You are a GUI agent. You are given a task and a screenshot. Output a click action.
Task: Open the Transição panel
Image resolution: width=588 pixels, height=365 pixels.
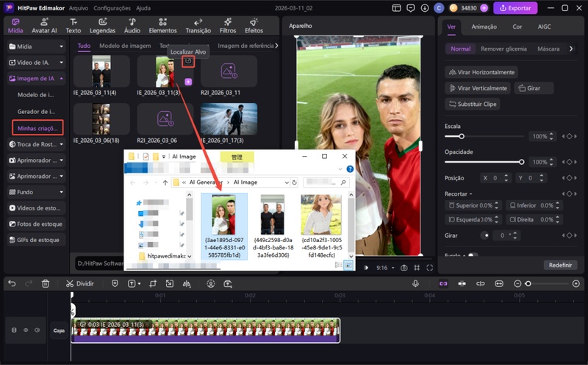click(x=198, y=26)
